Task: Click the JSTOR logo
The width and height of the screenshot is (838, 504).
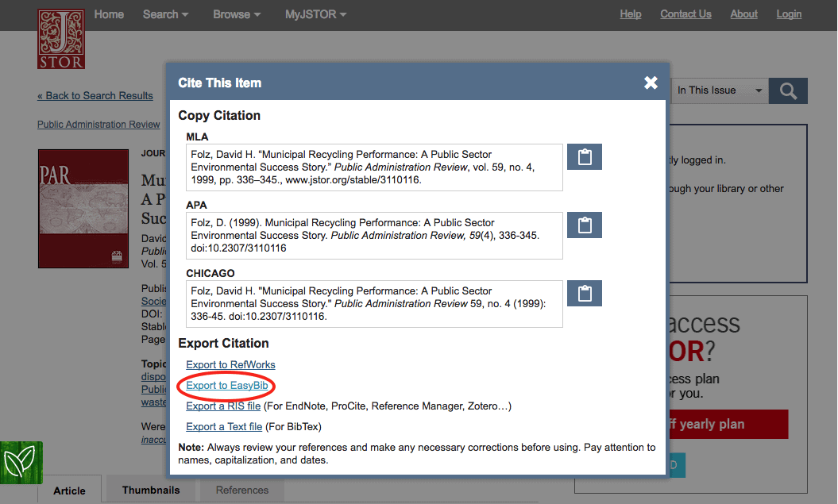Action: pos(60,39)
